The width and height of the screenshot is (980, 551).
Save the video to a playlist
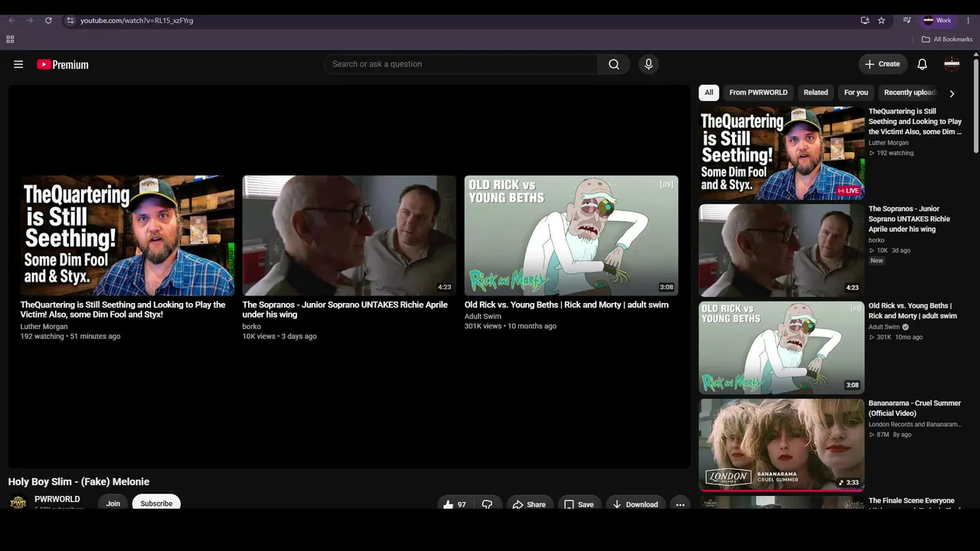pyautogui.click(x=579, y=504)
